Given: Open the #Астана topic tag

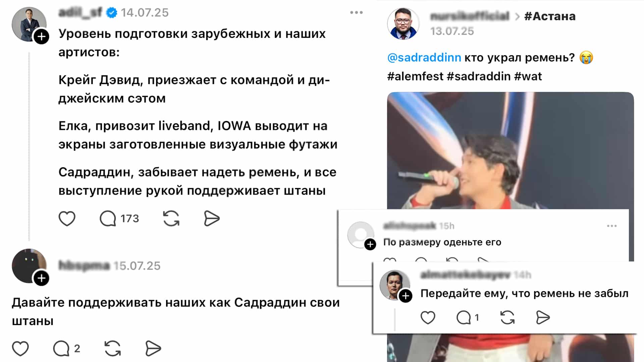Looking at the screenshot, I should pos(550,16).
